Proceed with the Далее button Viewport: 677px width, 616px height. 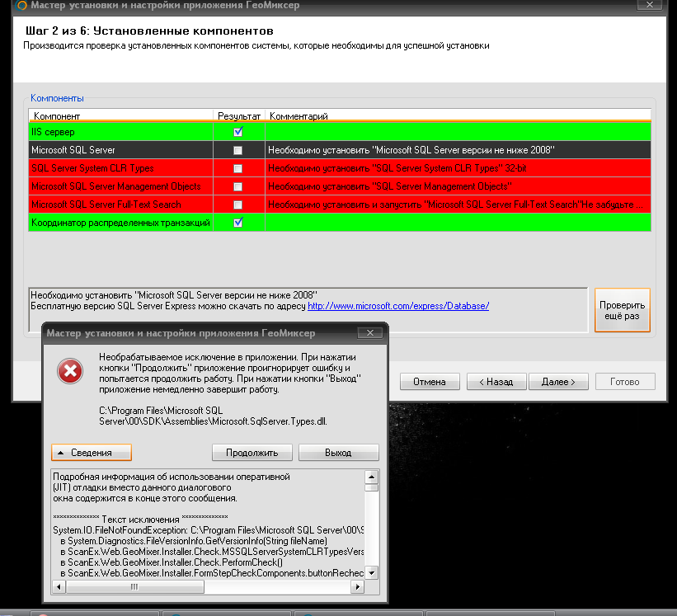click(558, 382)
